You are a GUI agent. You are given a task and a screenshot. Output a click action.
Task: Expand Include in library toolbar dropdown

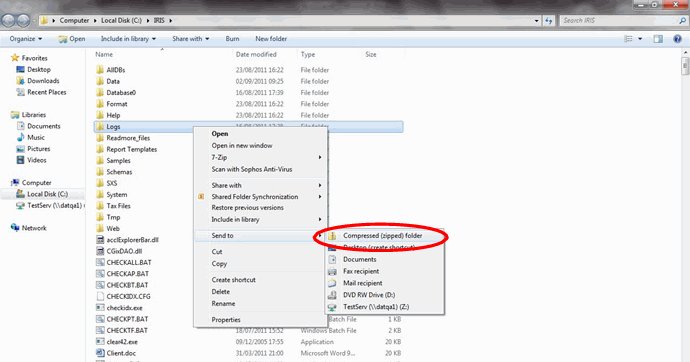tap(128, 39)
